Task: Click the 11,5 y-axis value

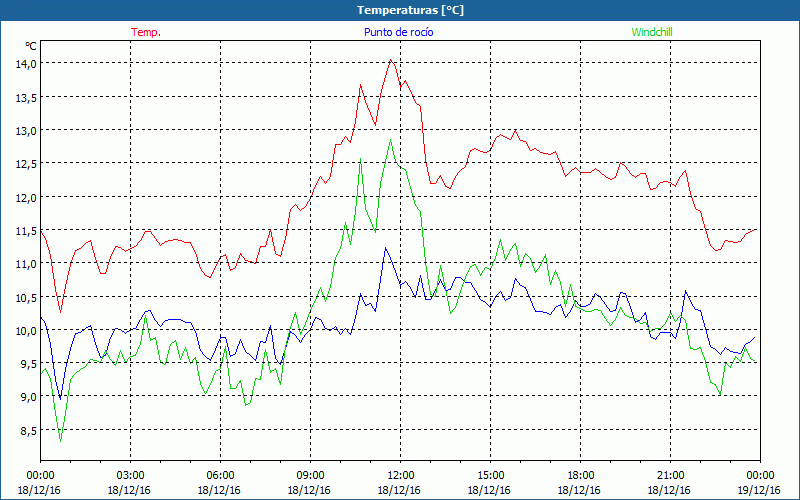Action: pos(27,231)
